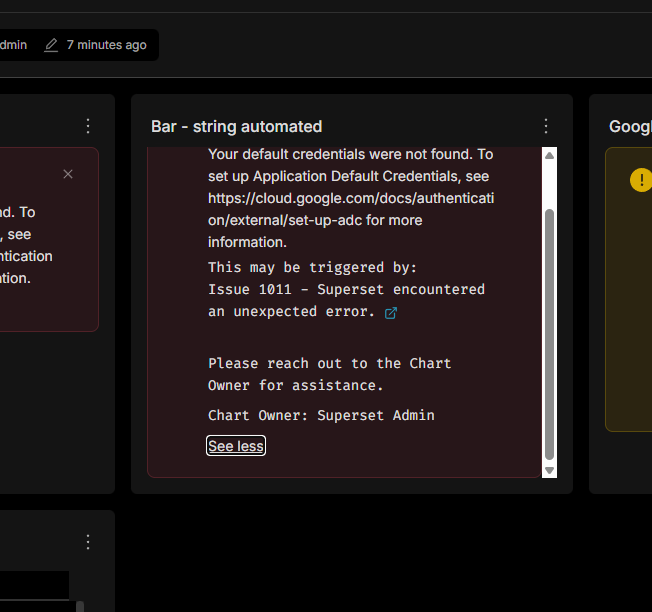Click the owner name beside the pencil icon
652x612 pixels.
click(14, 45)
